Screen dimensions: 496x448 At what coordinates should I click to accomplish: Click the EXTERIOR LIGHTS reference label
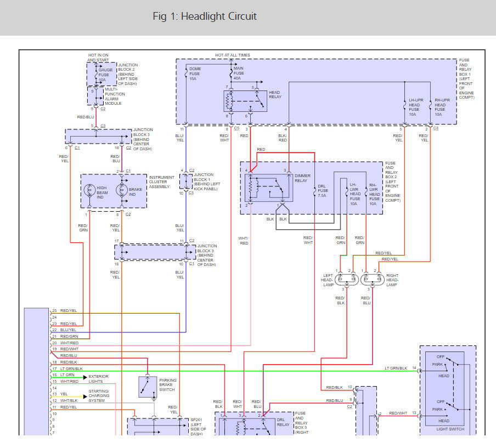98,379
